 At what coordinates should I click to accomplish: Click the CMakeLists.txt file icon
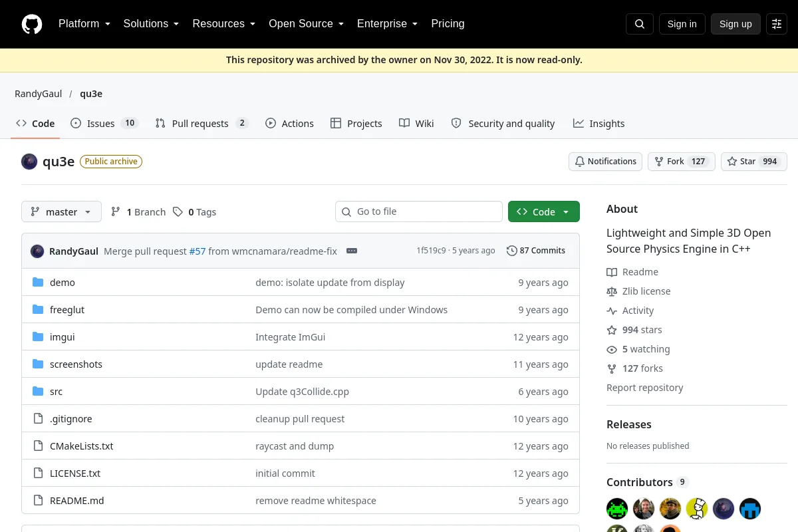[x=38, y=446]
